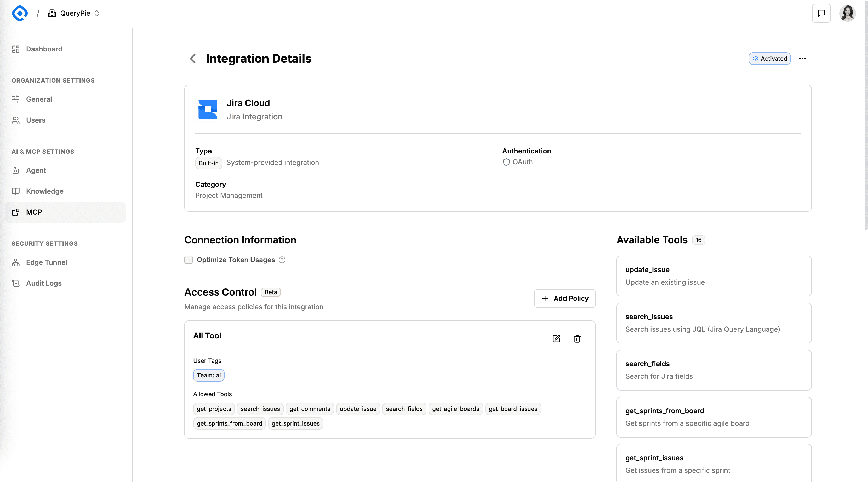Click the QueryPie logo icon
868x482 pixels.
click(20, 14)
